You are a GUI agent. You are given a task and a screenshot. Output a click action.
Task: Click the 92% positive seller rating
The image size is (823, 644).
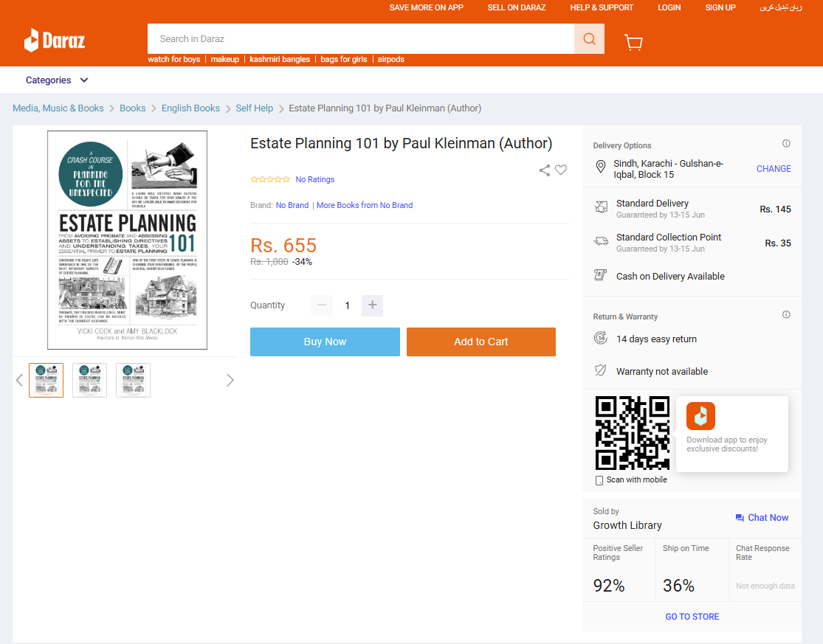609,586
